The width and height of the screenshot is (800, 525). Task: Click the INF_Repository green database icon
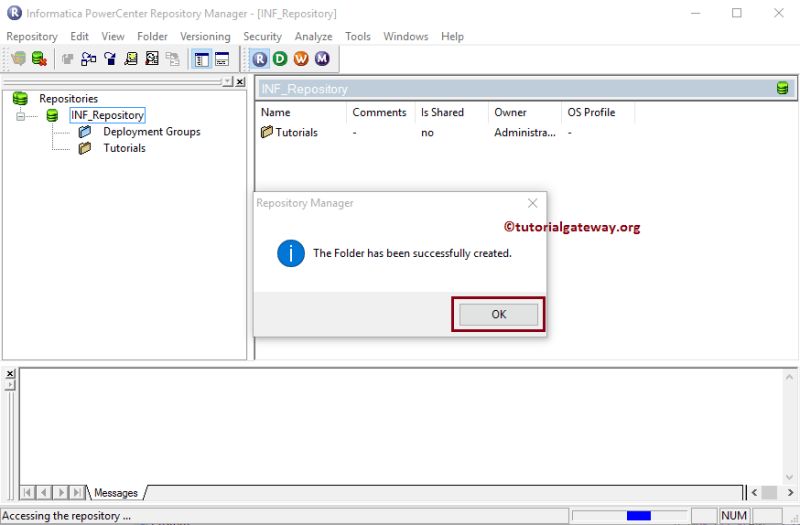coord(52,115)
